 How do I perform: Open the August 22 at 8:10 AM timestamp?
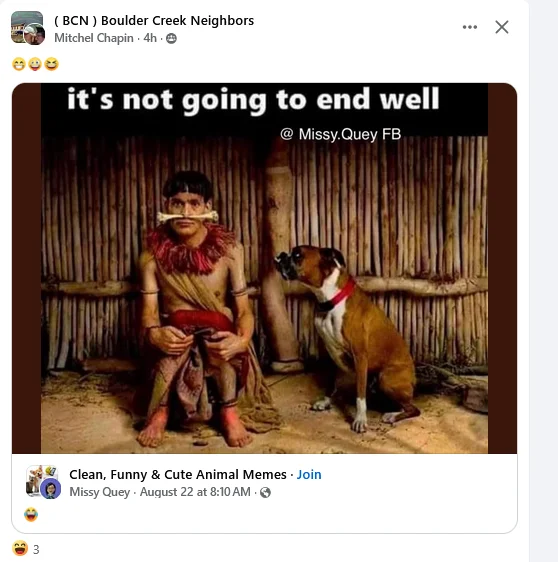[x=195, y=492]
